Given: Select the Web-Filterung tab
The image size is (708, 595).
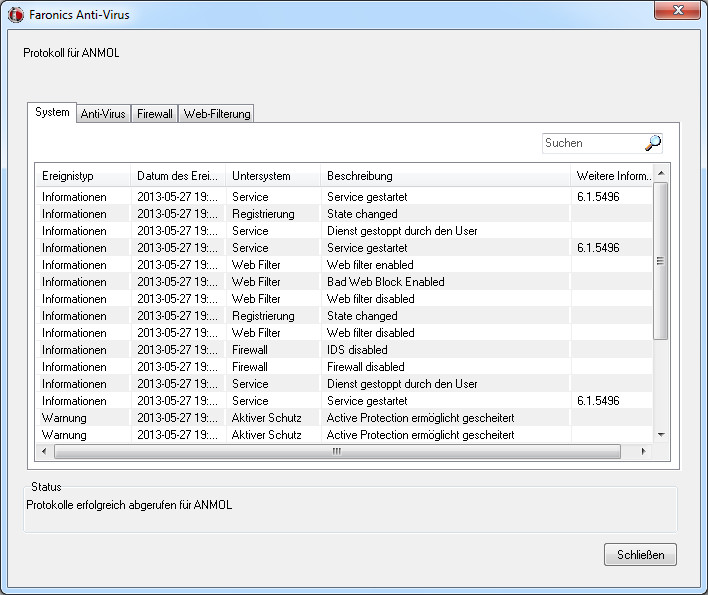Looking at the screenshot, I should pos(217,114).
